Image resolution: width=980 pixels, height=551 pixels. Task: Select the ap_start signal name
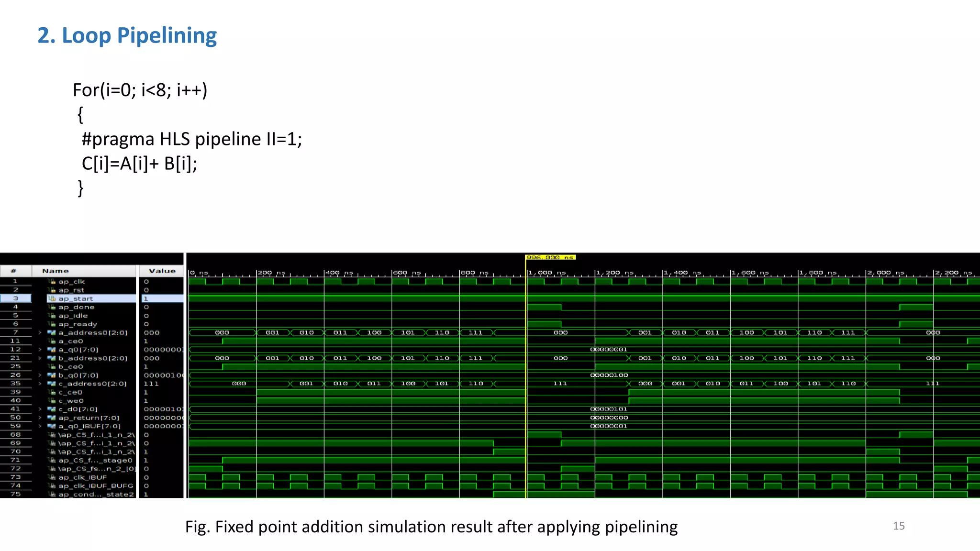[x=76, y=298]
